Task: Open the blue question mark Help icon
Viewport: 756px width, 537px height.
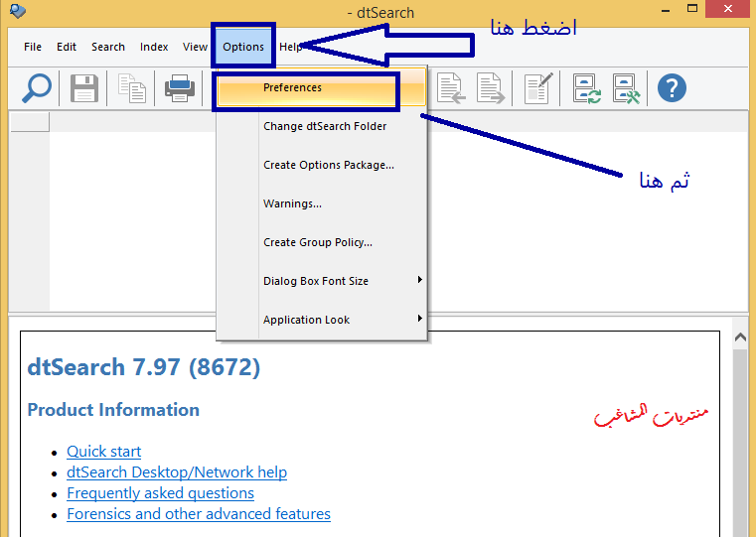Action: (x=672, y=88)
